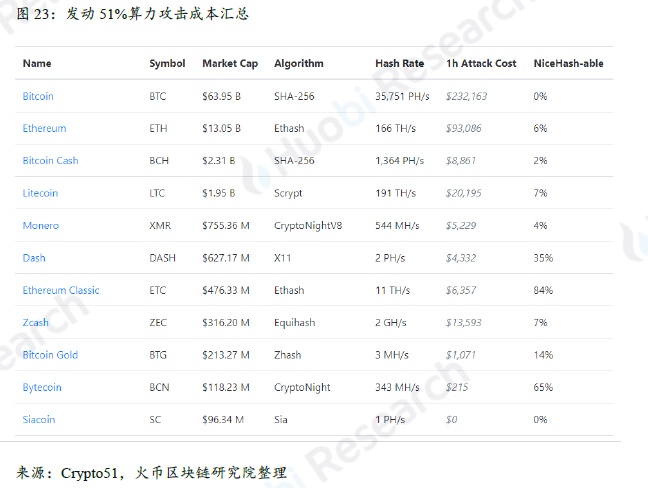
Task: Click the X11 algorithm cell
Action: (283, 258)
